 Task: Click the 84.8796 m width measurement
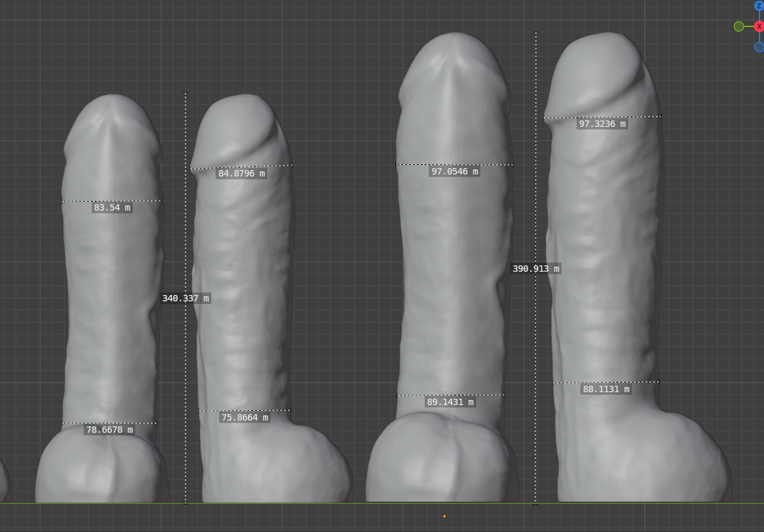pyautogui.click(x=242, y=173)
